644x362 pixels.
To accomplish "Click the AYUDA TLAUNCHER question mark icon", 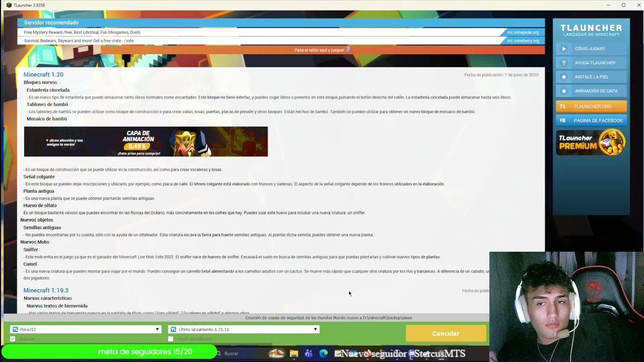I will (x=564, y=63).
